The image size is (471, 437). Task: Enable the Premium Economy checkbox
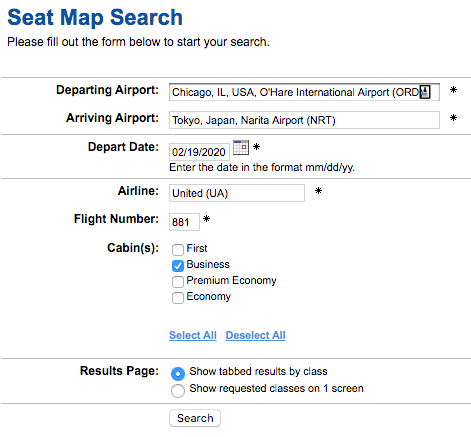coord(178,281)
